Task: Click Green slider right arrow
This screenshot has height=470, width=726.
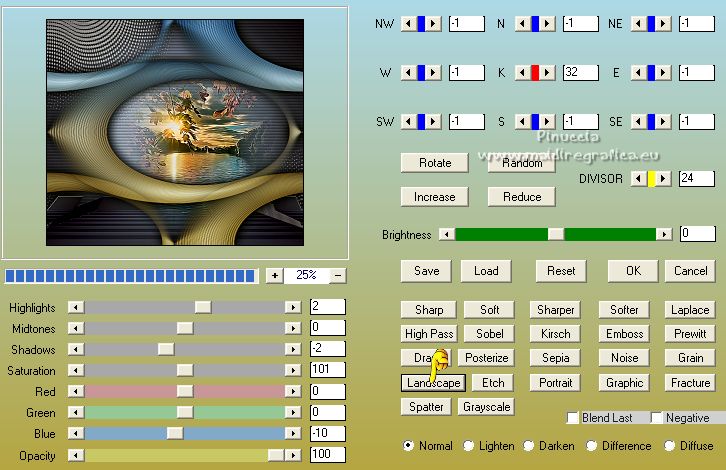Action: coord(293,412)
